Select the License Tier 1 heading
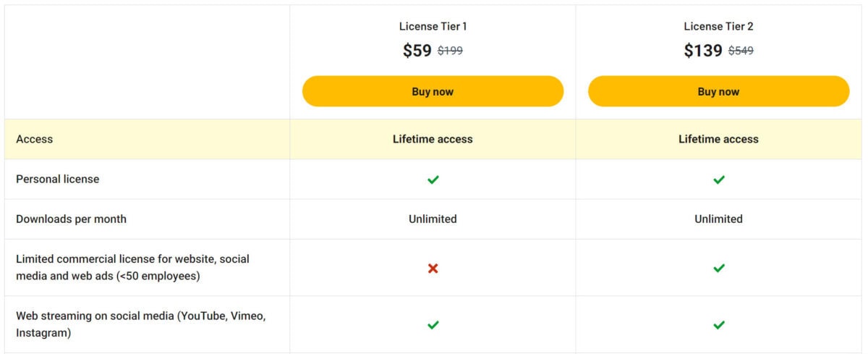The height and width of the screenshot is (354, 868). (x=433, y=27)
